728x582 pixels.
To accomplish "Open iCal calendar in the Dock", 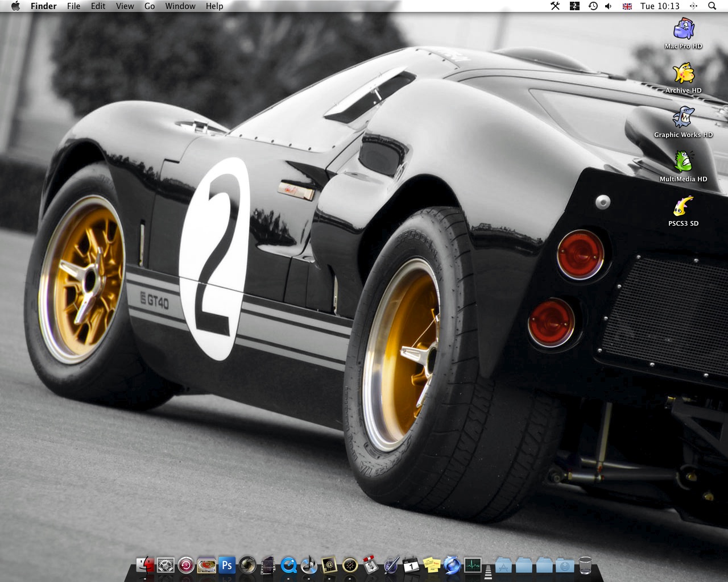I will [411, 565].
